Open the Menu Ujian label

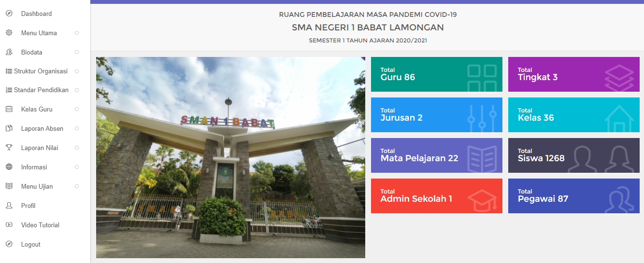click(37, 187)
